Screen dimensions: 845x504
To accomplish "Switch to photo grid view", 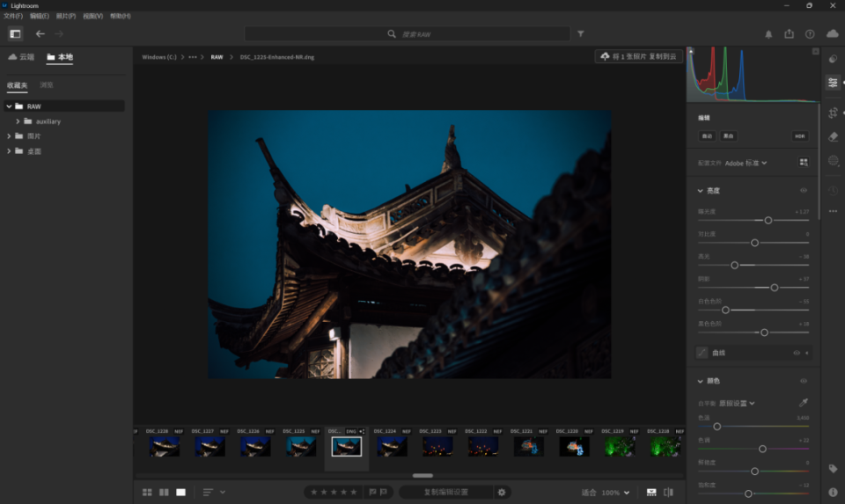I will point(147,493).
